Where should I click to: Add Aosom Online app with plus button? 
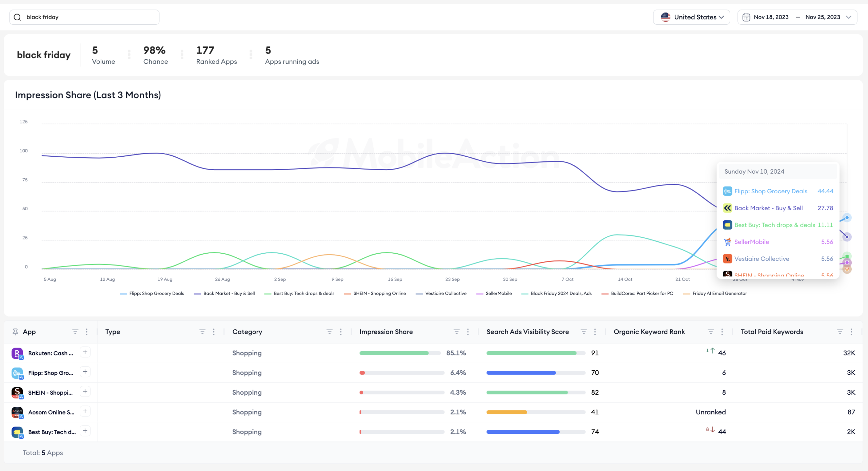pyautogui.click(x=85, y=411)
